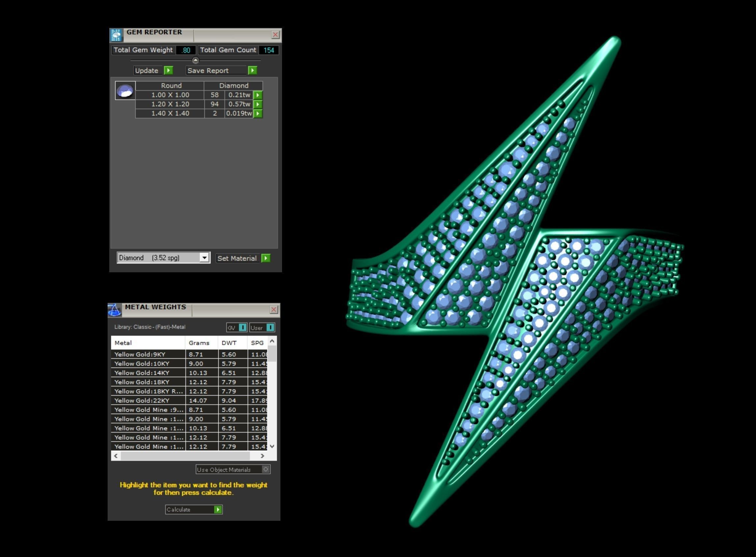Enable Use Object Materials option

pos(266,469)
